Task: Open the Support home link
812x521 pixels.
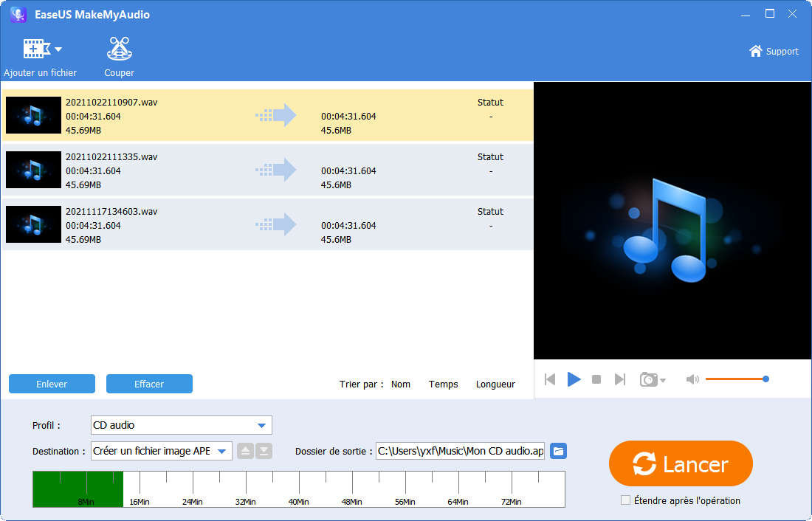Action: pos(774,51)
